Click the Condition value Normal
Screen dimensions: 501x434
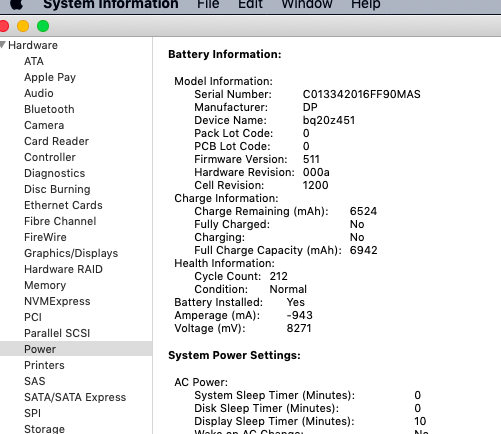click(288, 289)
